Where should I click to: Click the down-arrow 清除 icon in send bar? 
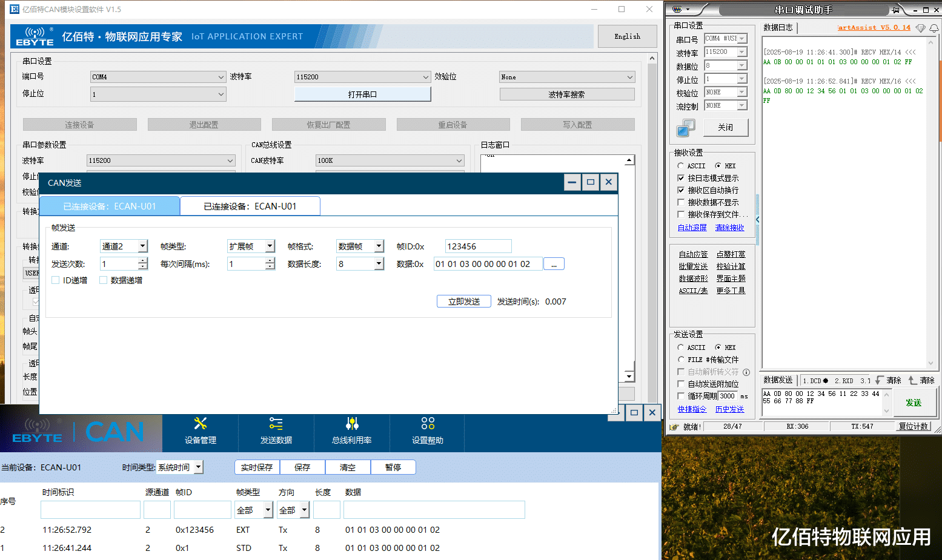[880, 380]
